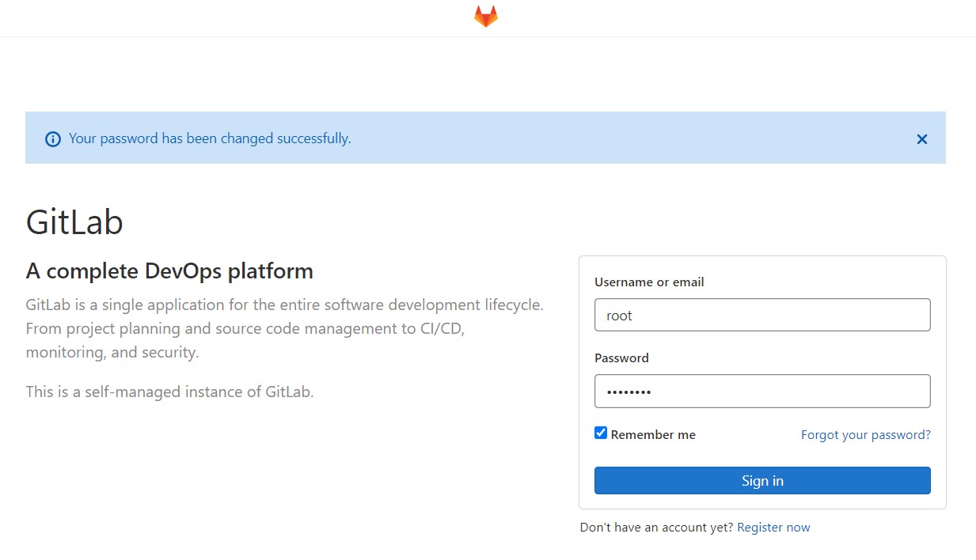Click the 'Your password has been changed successfully' text
The image size is (976, 560).
click(210, 139)
